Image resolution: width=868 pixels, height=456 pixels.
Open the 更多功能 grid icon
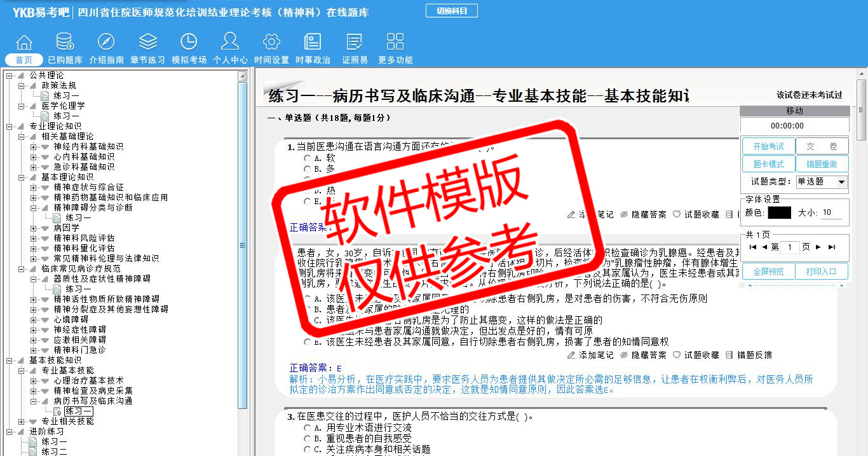[x=395, y=42]
